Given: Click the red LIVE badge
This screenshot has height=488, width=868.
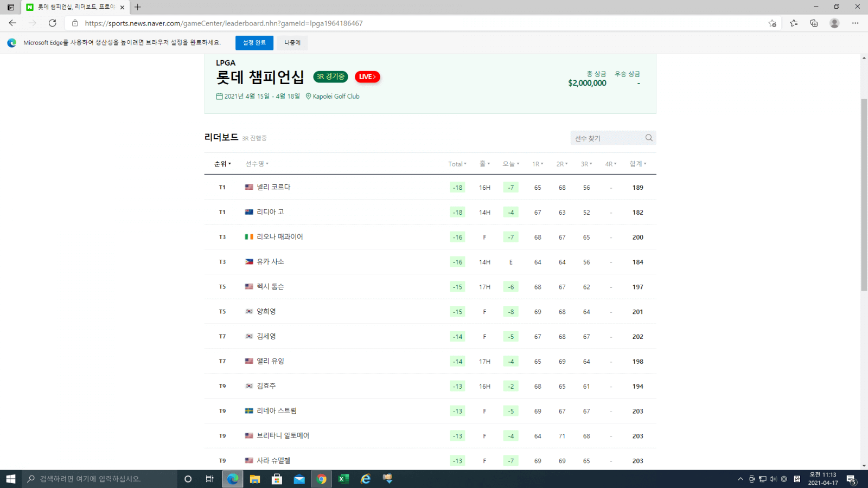Looking at the screenshot, I should coord(367,77).
